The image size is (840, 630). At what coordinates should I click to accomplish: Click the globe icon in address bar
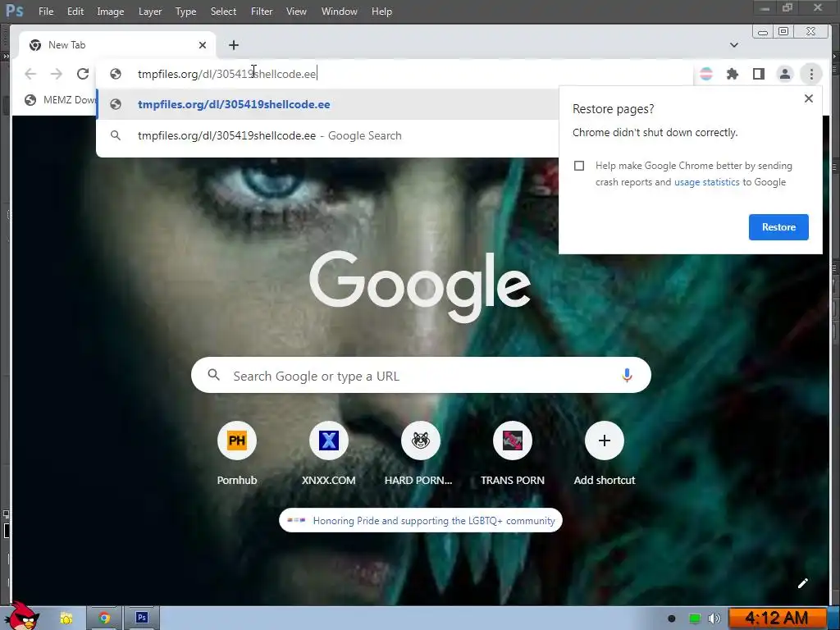(115, 74)
